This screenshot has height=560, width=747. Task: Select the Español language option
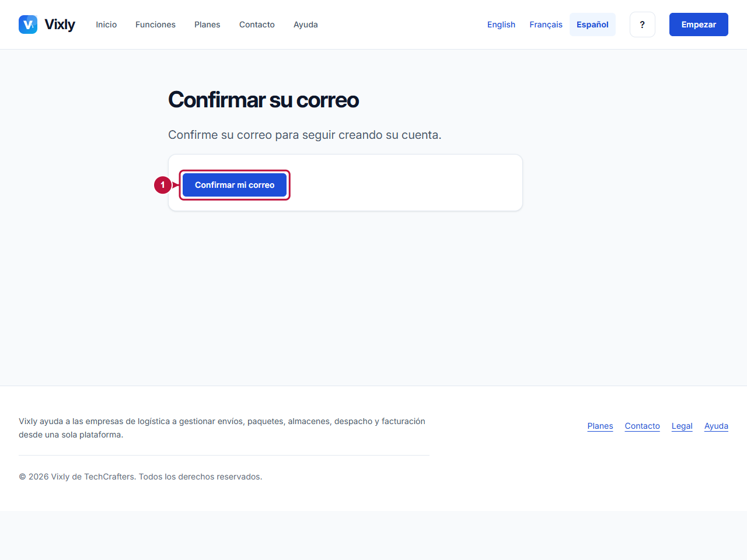[x=592, y=24]
